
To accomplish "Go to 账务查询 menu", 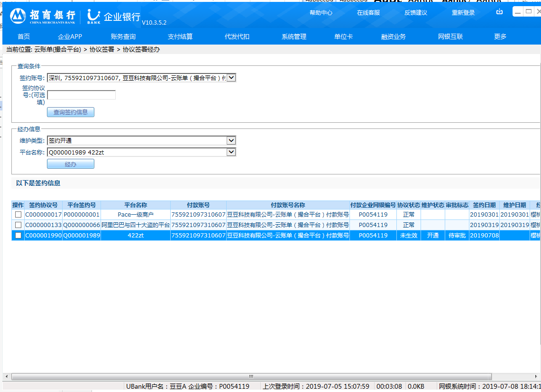I will [123, 36].
